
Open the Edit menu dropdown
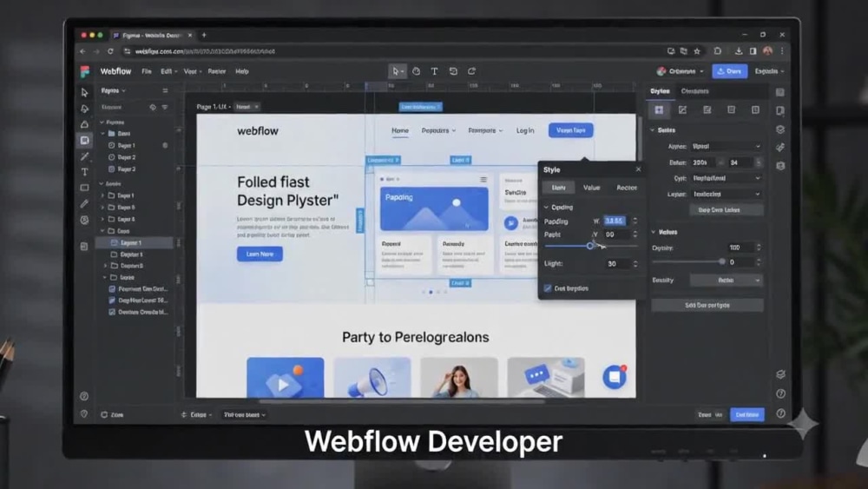click(x=169, y=71)
